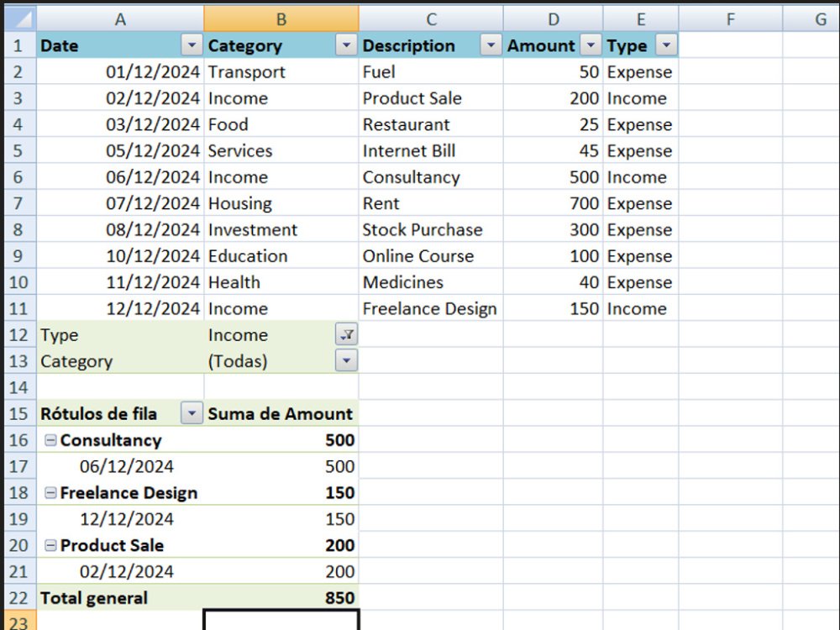Click the Type label cell in row 12
Screen dimensions: 840x630
click(x=120, y=335)
